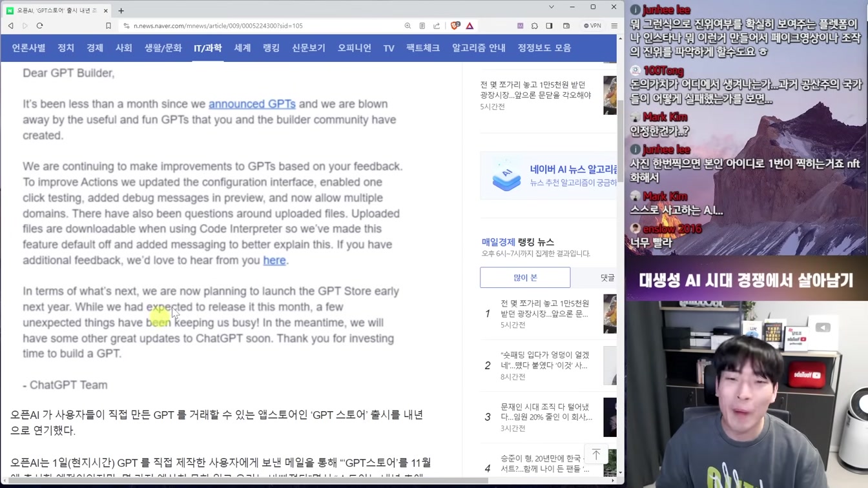The image size is (868, 488).
Task: Click chat message '스스로 사고하는 A.I...'
Action: point(676,210)
